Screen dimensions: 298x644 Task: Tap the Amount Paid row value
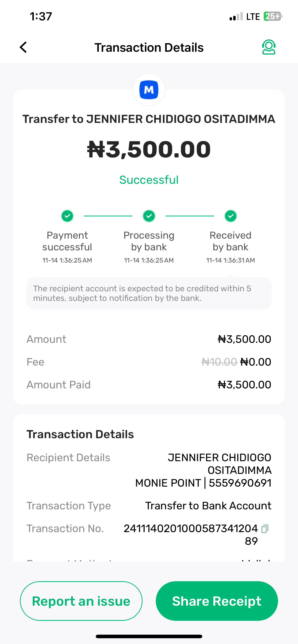tap(244, 385)
